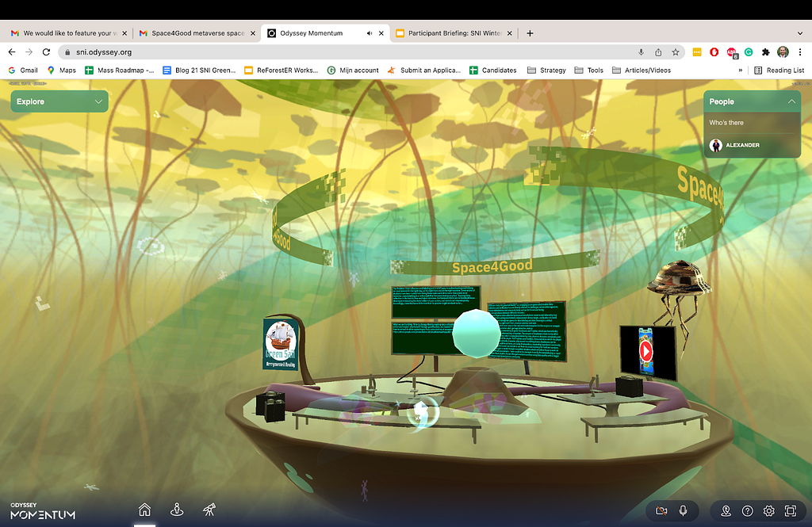Expand the Tools bookmarks folder
Image resolution: width=812 pixels, height=527 pixels.
click(x=589, y=70)
